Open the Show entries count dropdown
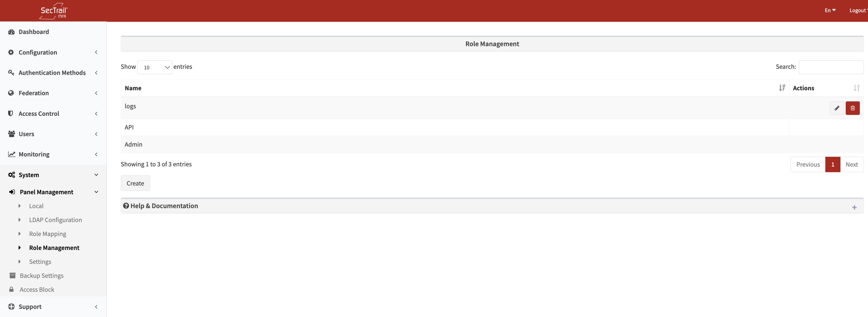This screenshot has height=317, width=868. 155,67
